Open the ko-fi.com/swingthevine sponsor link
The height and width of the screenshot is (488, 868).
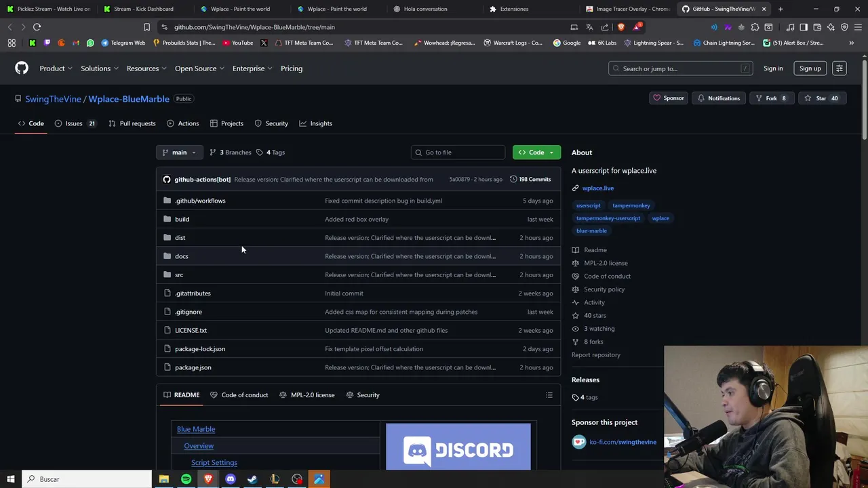623,442
